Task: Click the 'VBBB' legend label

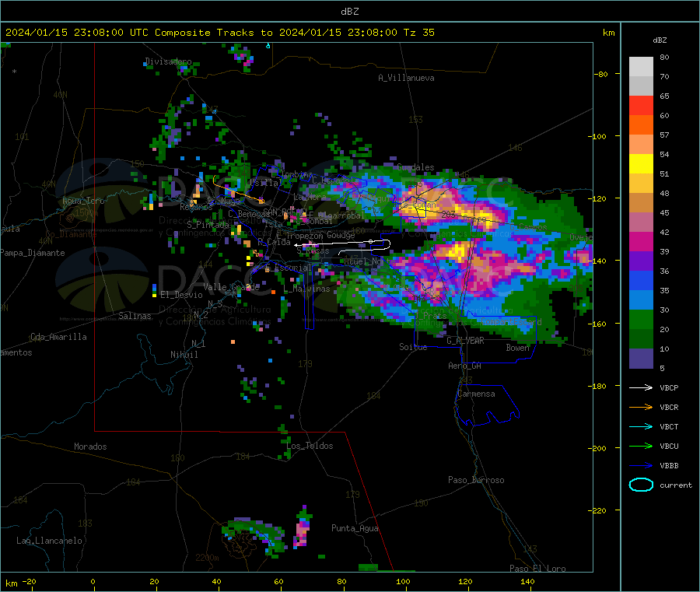Action: 669,465
